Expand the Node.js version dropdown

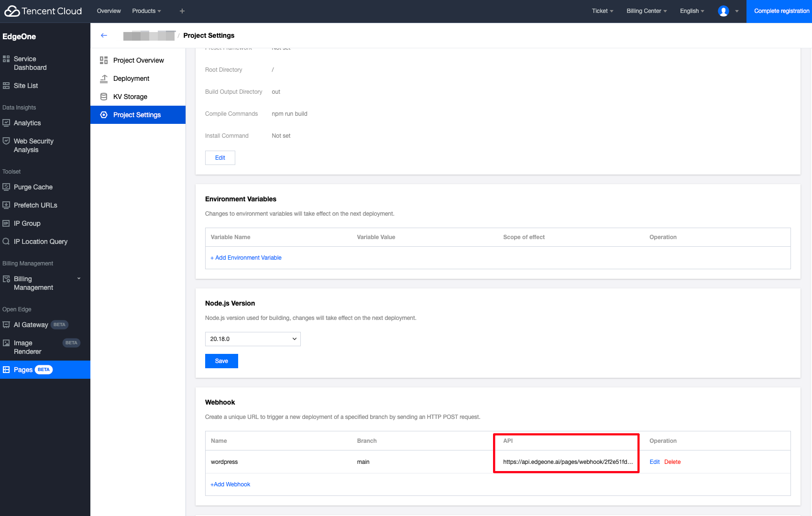point(252,339)
